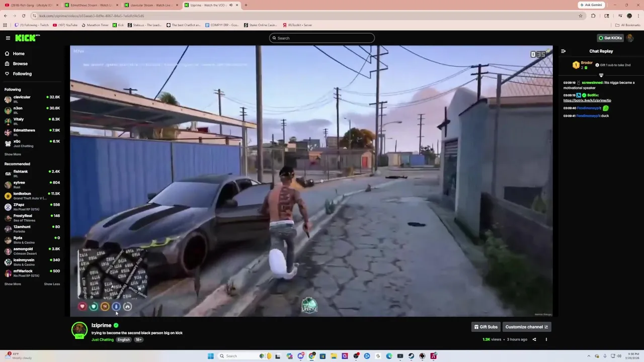This screenshot has width=644, height=362.
Task: Open the All Bookmarks folder
Action: tap(628, 25)
